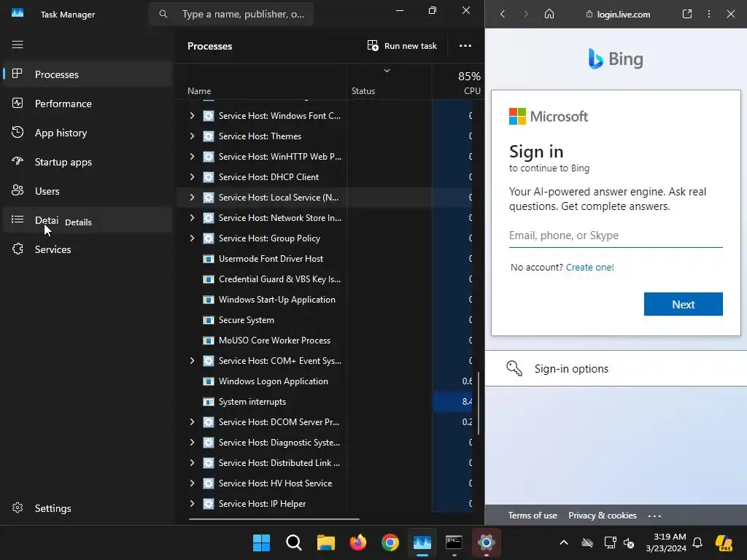
Task: Expand Service Host: DCOM Server Process row
Action: [x=192, y=422]
